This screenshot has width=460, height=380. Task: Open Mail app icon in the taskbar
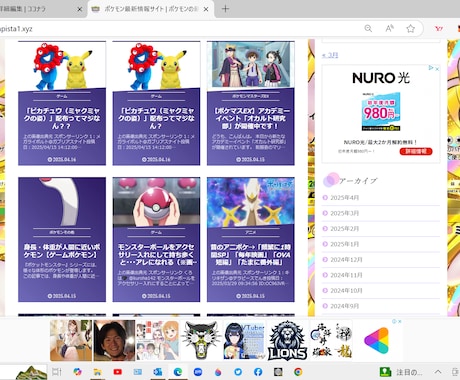138,372
